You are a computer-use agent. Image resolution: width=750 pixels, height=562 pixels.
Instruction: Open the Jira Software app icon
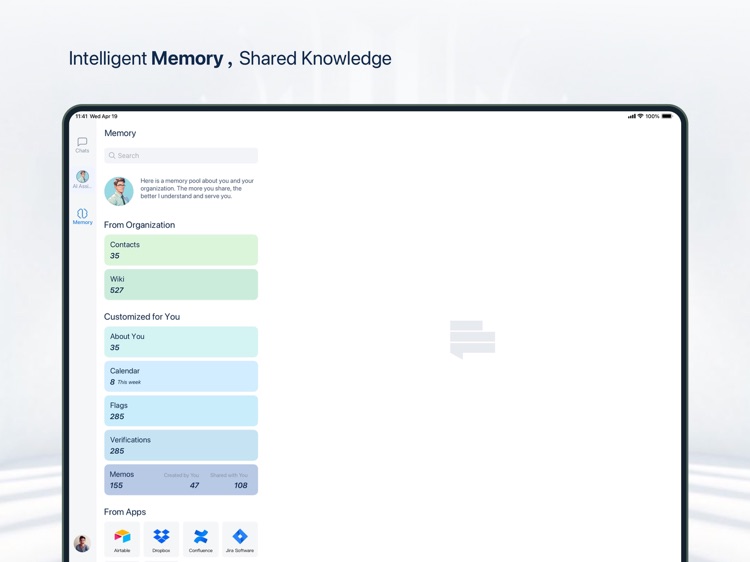[x=240, y=539]
